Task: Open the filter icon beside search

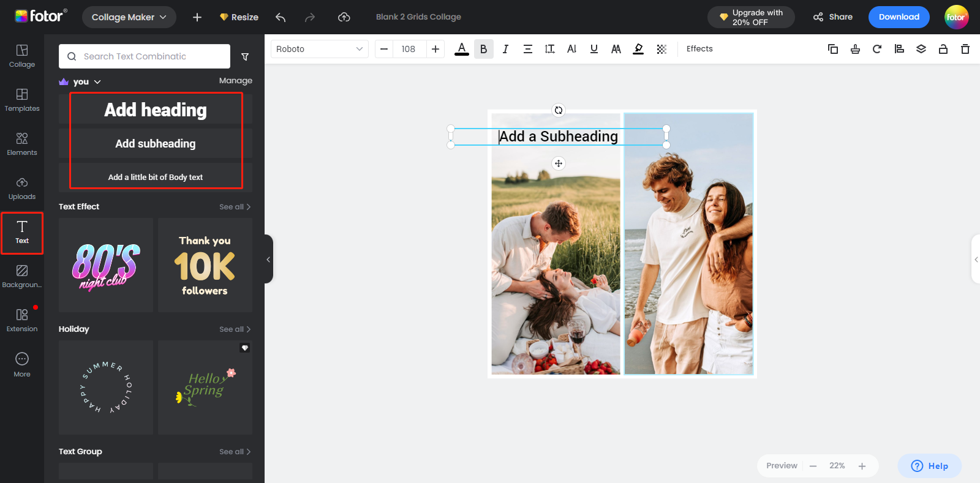Action: click(245, 56)
